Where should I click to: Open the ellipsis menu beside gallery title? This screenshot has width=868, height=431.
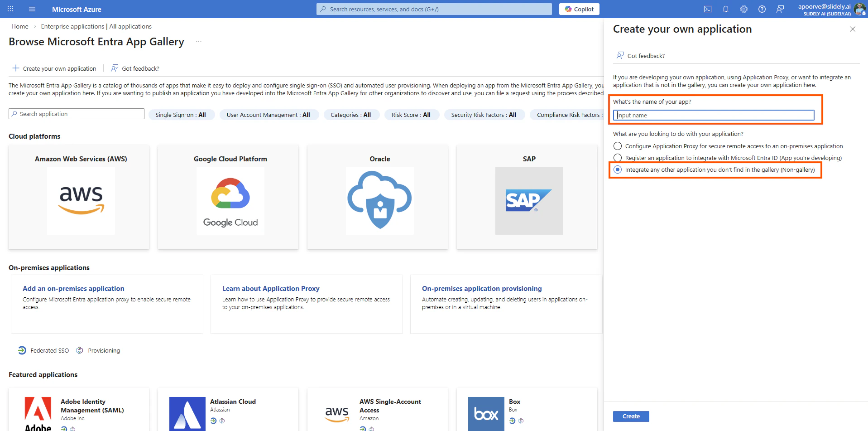(x=198, y=42)
